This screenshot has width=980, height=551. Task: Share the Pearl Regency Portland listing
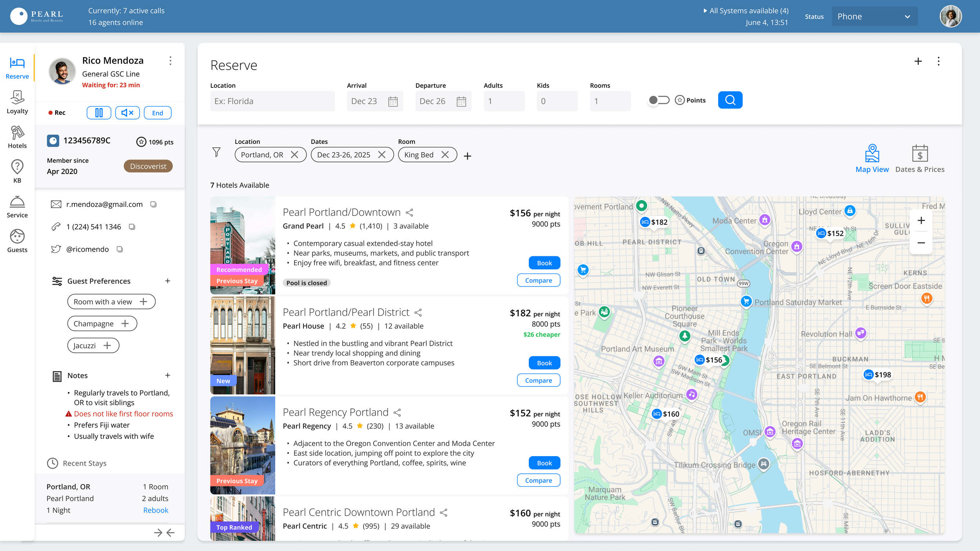point(397,412)
